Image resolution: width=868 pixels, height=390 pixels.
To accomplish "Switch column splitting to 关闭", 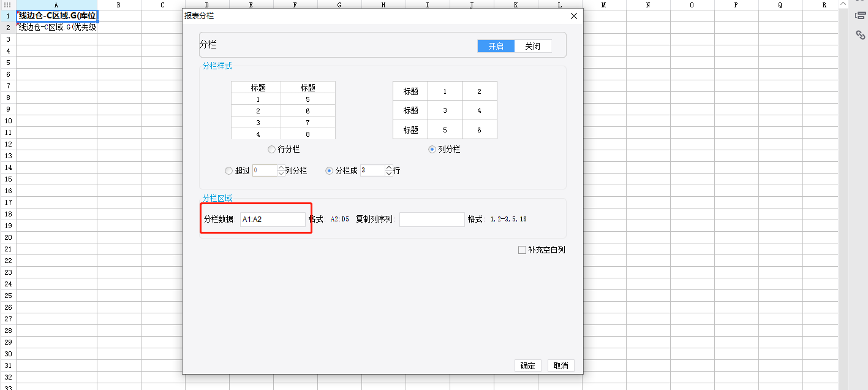I will pyautogui.click(x=533, y=46).
